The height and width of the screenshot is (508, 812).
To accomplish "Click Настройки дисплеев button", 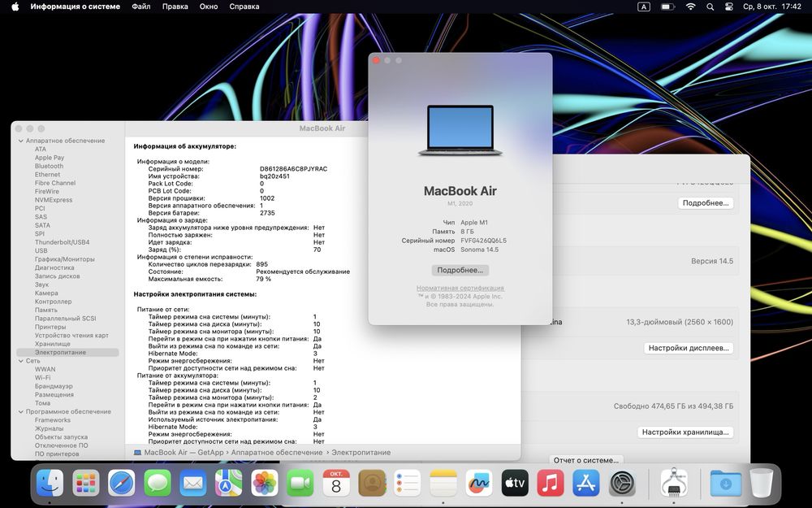I will tap(689, 348).
